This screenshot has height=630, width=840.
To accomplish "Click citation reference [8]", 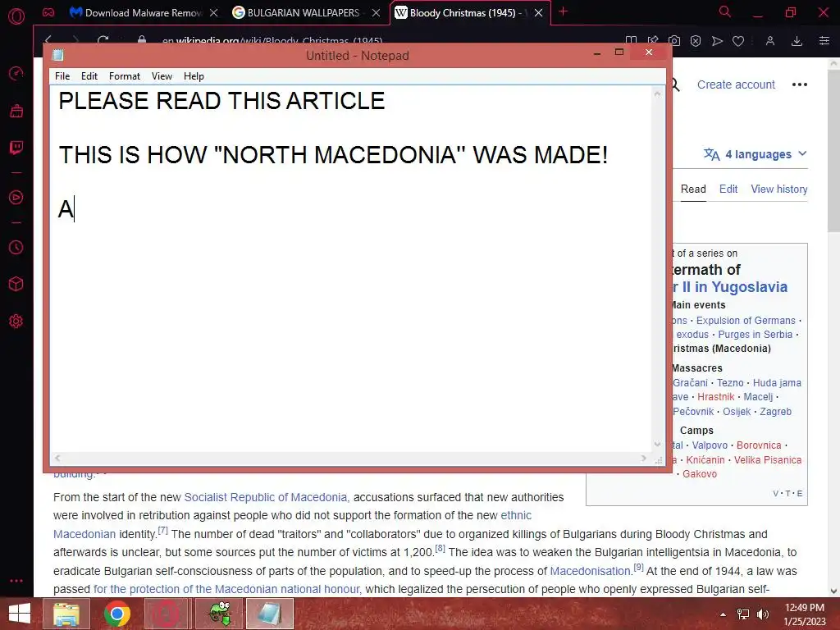I will pyautogui.click(x=440, y=548).
